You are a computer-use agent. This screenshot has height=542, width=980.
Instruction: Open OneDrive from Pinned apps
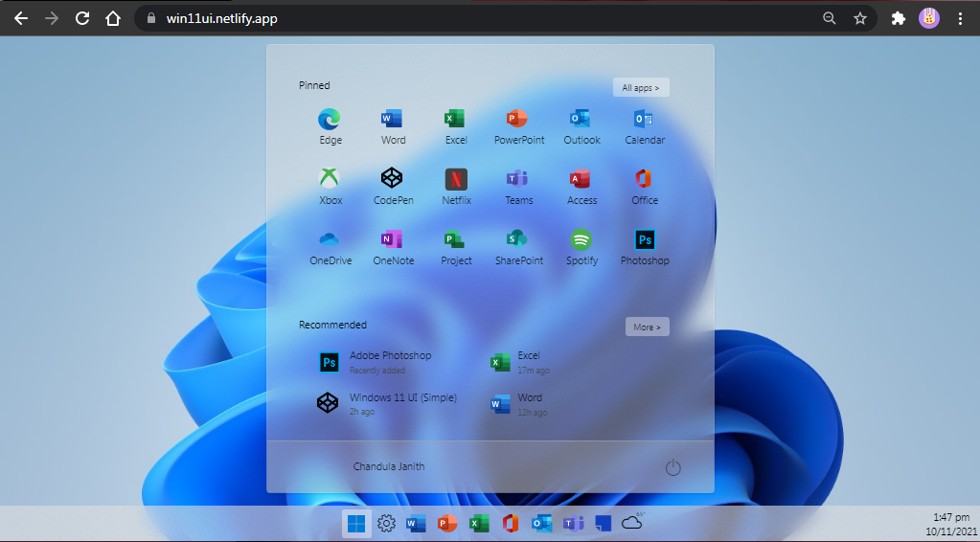click(x=330, y=248)
